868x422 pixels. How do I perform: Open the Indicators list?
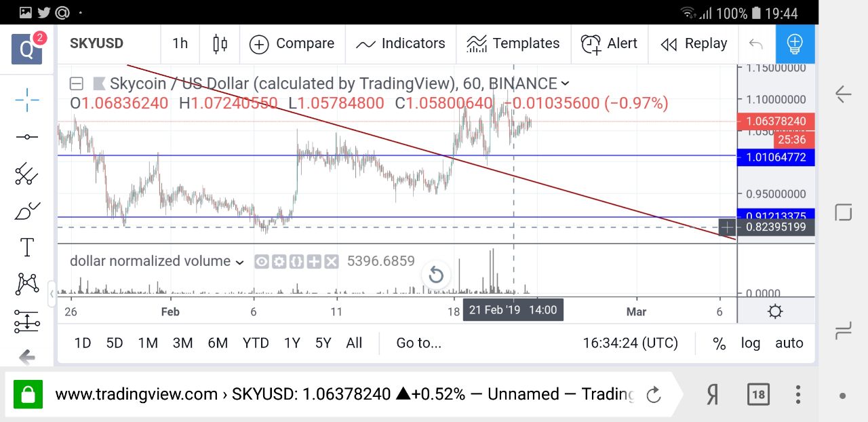401,44
